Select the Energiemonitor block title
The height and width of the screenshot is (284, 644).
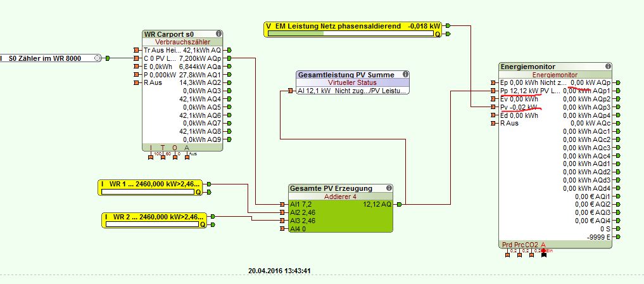click(528, 67)
